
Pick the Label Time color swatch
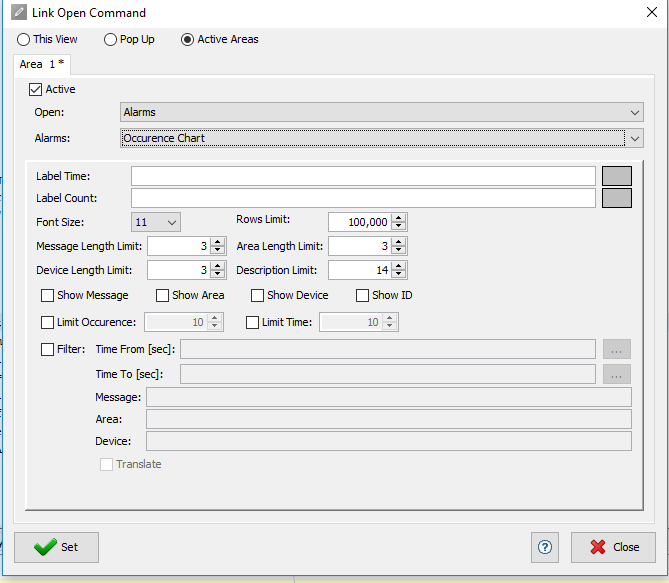(x=617, y=176)
